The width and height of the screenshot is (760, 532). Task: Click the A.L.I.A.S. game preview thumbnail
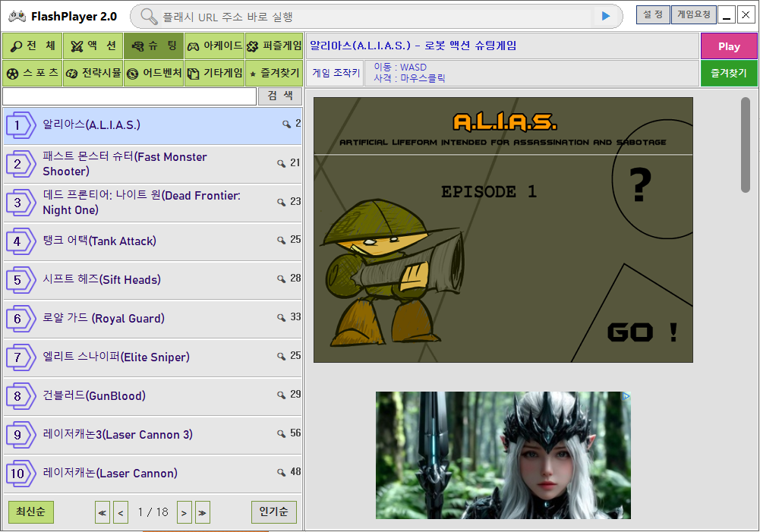coord(503,230)
